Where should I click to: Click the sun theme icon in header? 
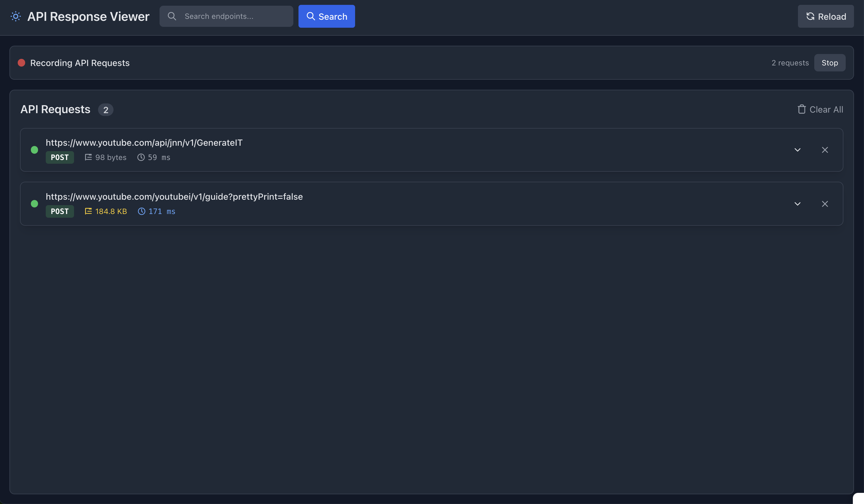point(16,17)
